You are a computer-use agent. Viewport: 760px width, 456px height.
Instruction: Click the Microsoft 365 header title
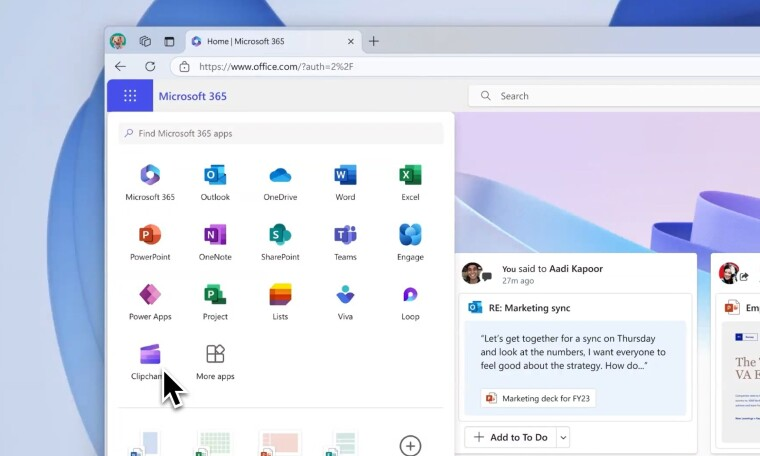coord(192,96)
